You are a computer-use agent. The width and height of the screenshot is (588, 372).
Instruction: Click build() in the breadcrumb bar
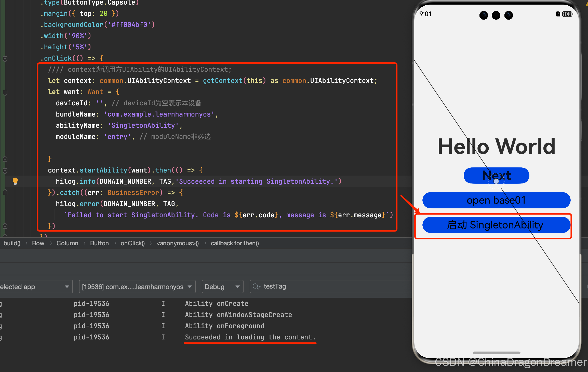[11, 243]
